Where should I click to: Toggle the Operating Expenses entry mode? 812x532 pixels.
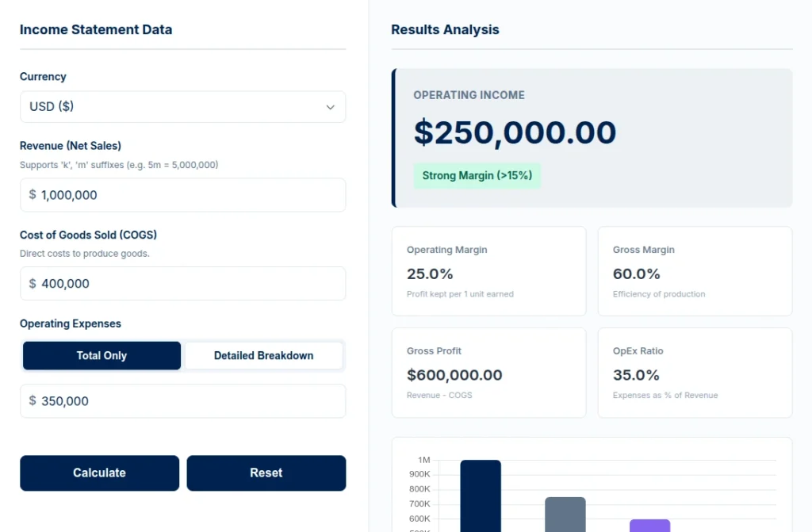[263, 355]
